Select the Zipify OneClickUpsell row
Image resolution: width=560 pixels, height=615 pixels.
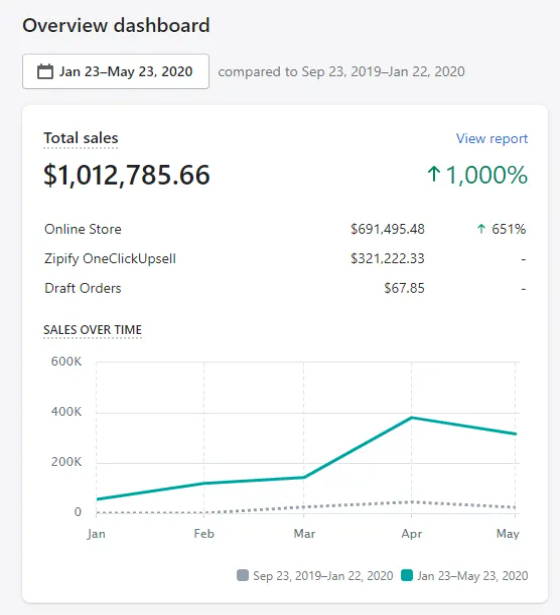point(285,258)
